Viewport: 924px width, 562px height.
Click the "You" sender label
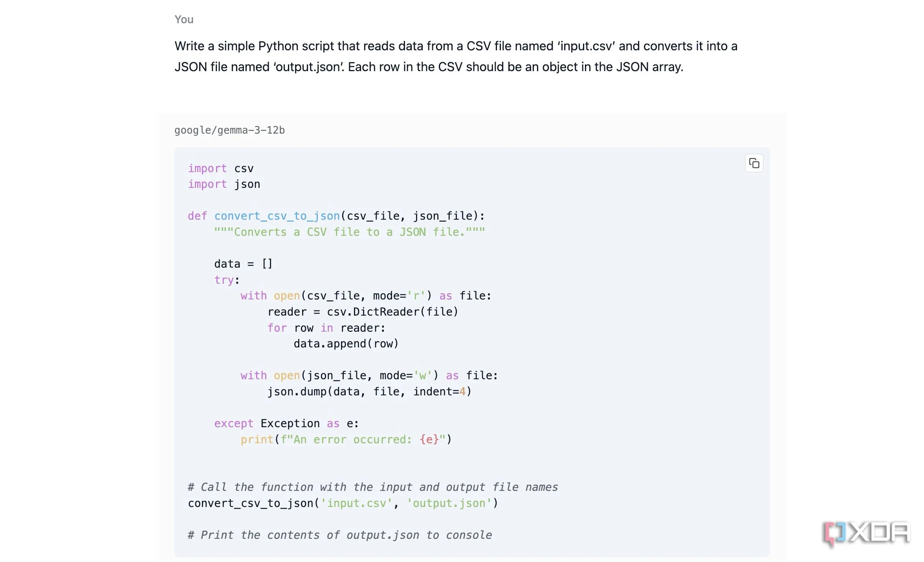click(184, 20)
